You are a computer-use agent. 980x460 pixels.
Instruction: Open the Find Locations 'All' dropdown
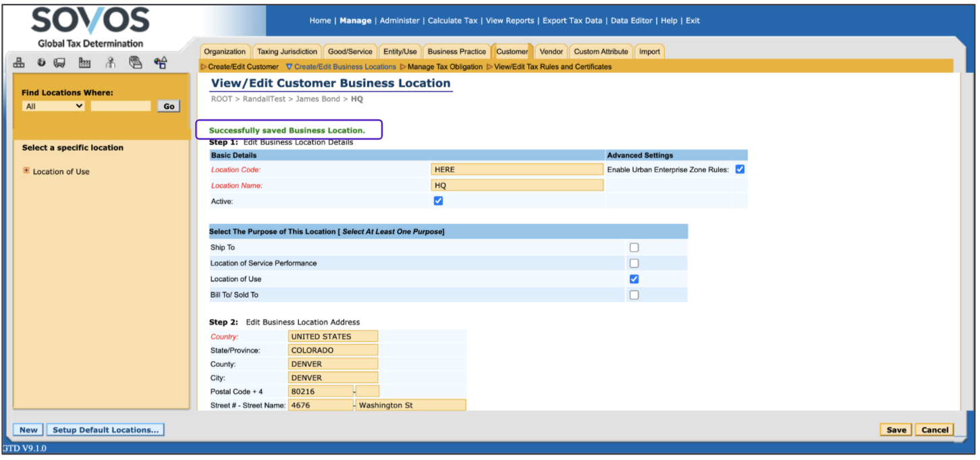53,106
